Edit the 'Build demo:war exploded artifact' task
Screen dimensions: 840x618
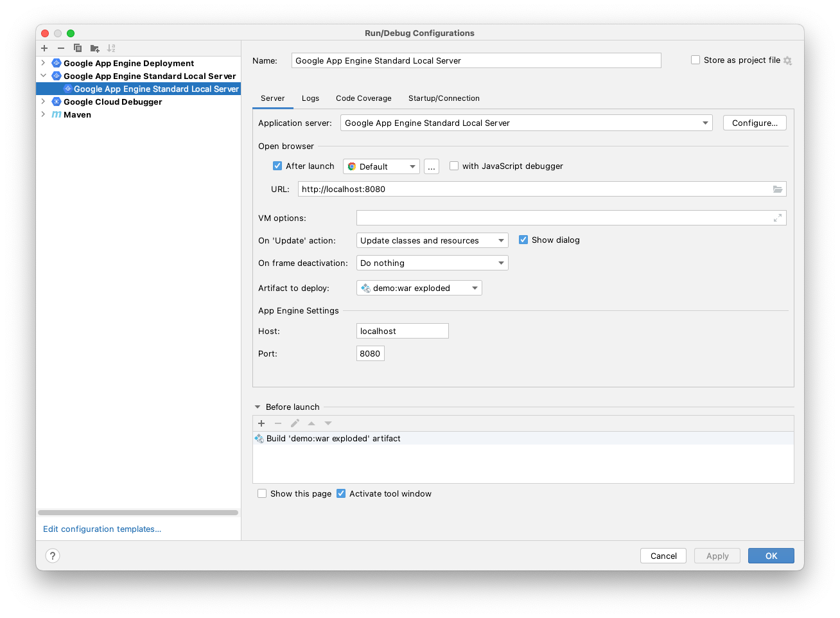point(295,423)
